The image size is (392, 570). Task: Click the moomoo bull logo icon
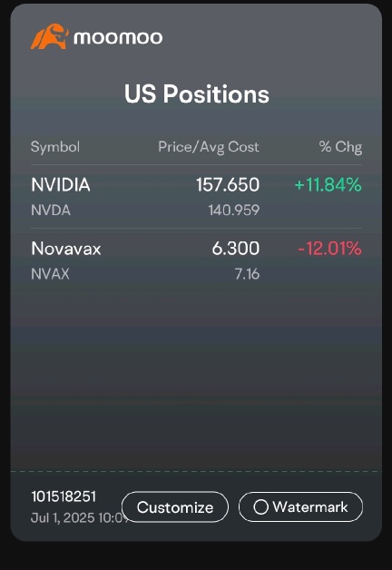[50, 36]
